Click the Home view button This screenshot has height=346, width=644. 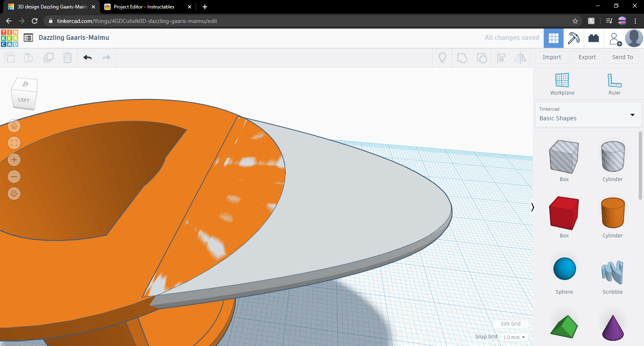14,126
